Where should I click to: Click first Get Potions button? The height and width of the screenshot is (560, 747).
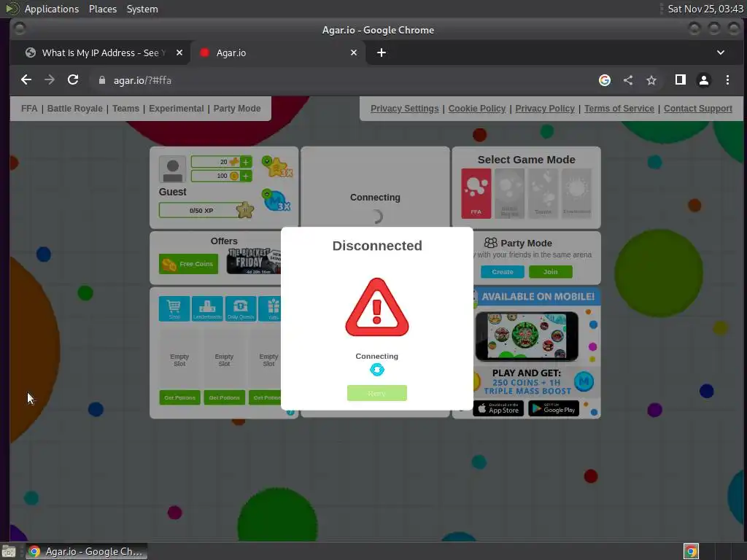pos(179,397)
